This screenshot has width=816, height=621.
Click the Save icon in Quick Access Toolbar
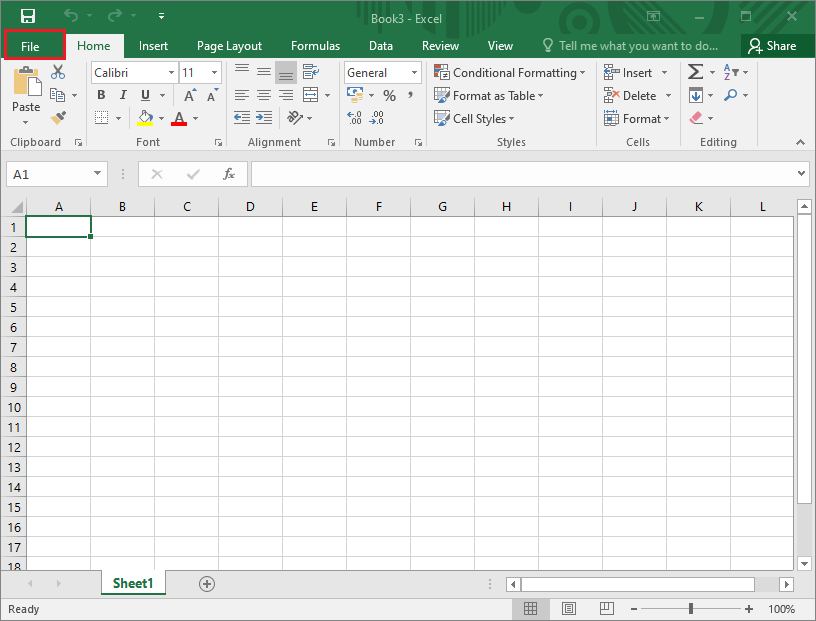pyautogui.click(x=27, y=15)
